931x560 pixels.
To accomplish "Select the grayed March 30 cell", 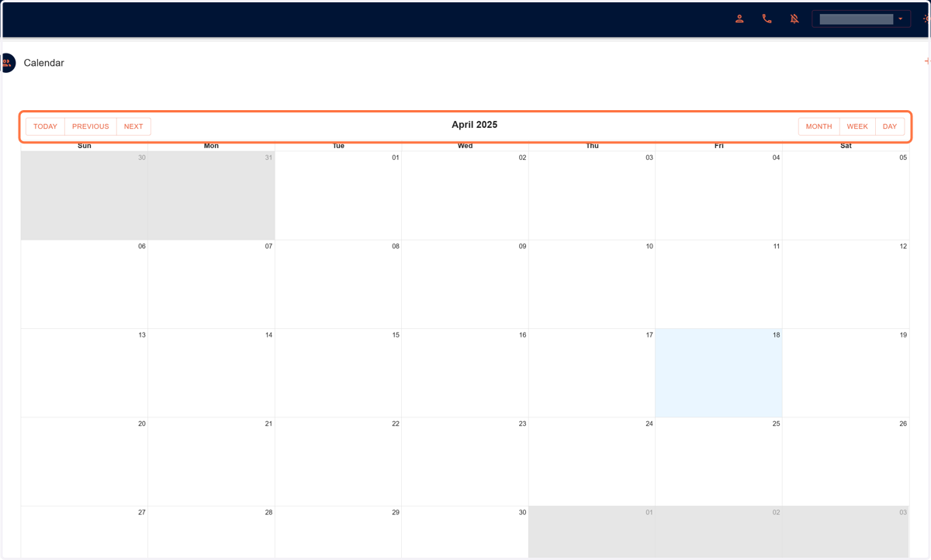I will (x=85, y=195).
